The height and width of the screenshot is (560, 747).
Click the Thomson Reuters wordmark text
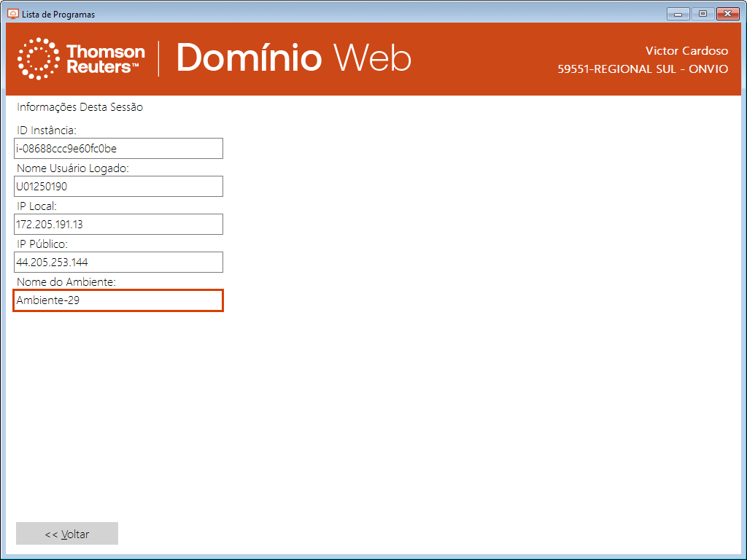point(105,59)
